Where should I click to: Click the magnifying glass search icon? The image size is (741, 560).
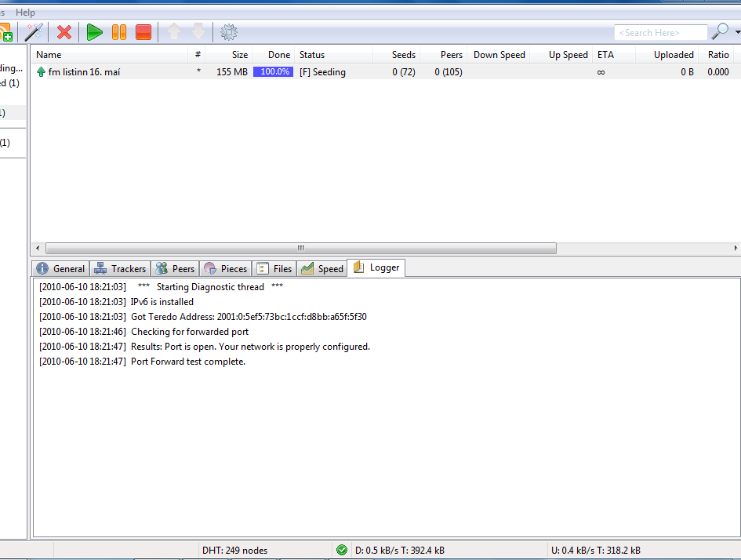[x=719, y=32]
